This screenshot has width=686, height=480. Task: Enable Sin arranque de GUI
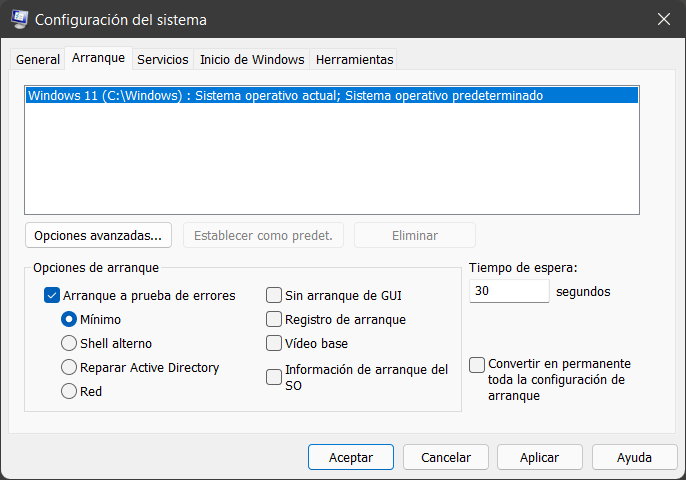[x=273, y=295]
